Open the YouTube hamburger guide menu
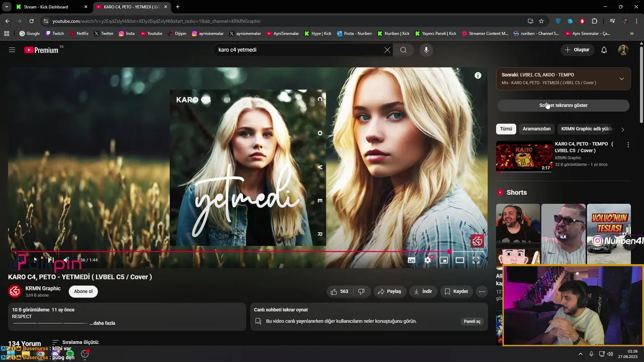 click(x=12, y=50)
